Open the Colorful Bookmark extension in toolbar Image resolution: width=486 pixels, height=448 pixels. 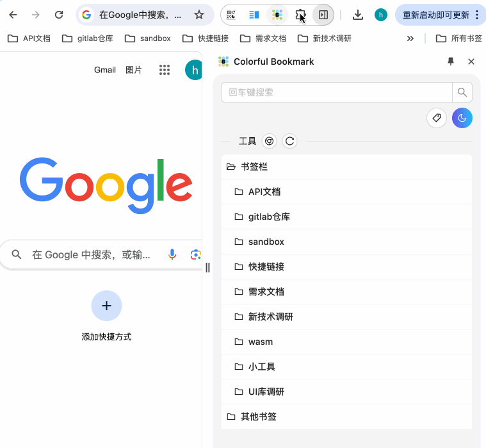[277, 15]
